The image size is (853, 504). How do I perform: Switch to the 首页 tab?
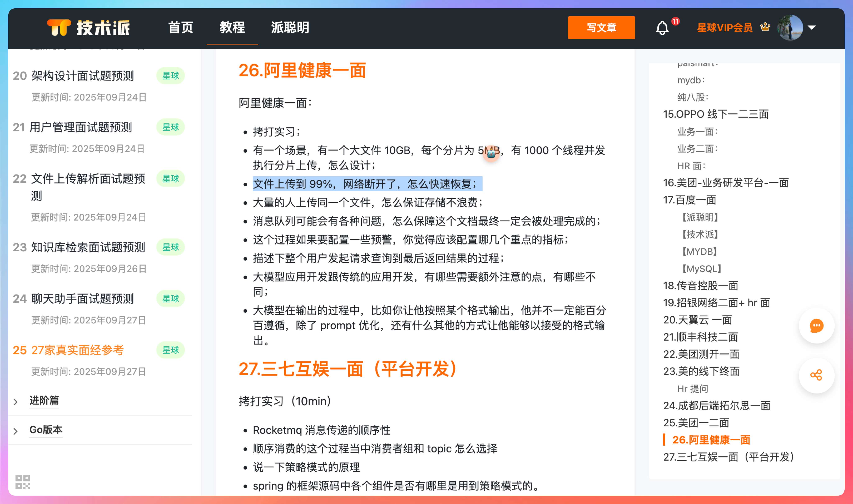click(x=180, y=28)
